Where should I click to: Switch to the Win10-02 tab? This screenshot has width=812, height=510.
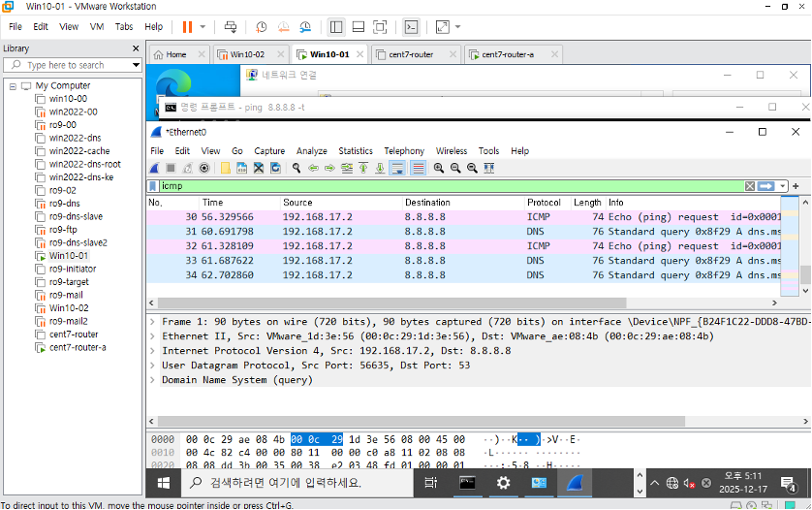click(246, 54)
